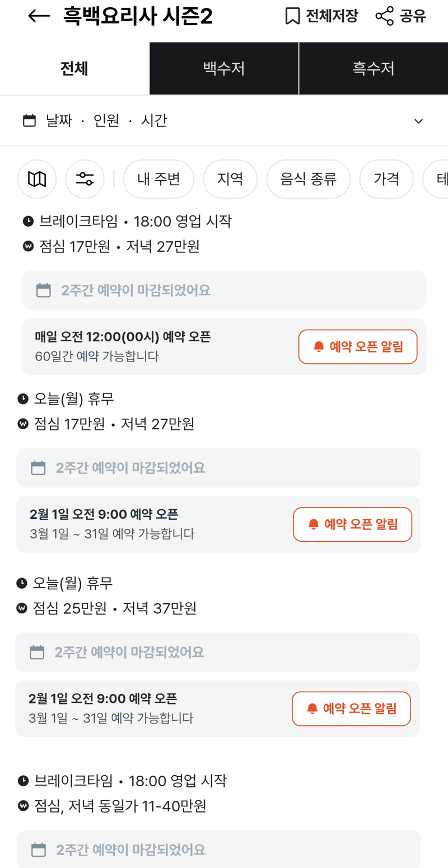Tap 예약 오픈 알림 for the daily 12:00 opening
The height and width of the screenshot is (868, 448).
[x=358, y=346]
